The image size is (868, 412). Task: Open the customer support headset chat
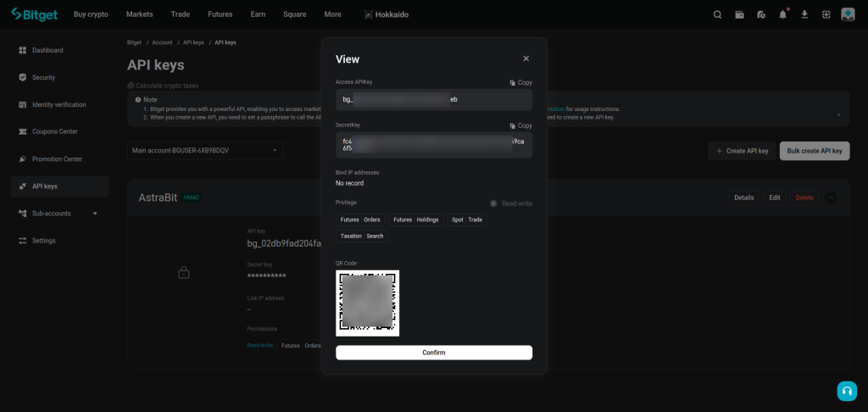(x=847, y=391)
